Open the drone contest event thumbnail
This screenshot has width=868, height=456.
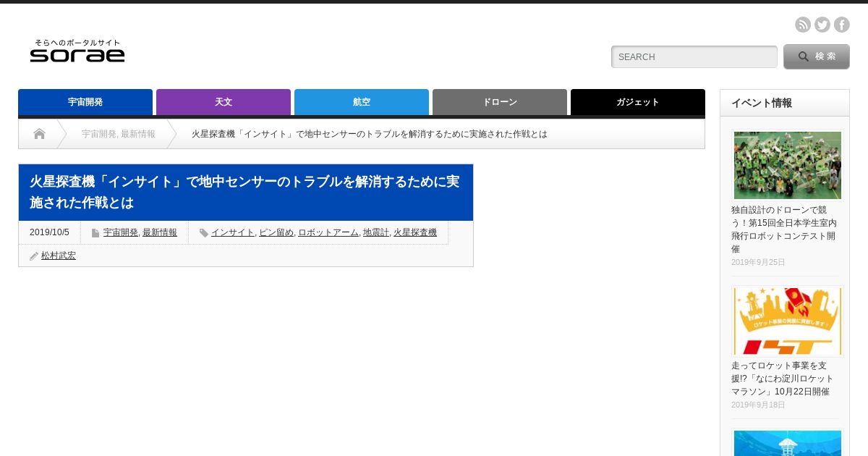(787, 165)
